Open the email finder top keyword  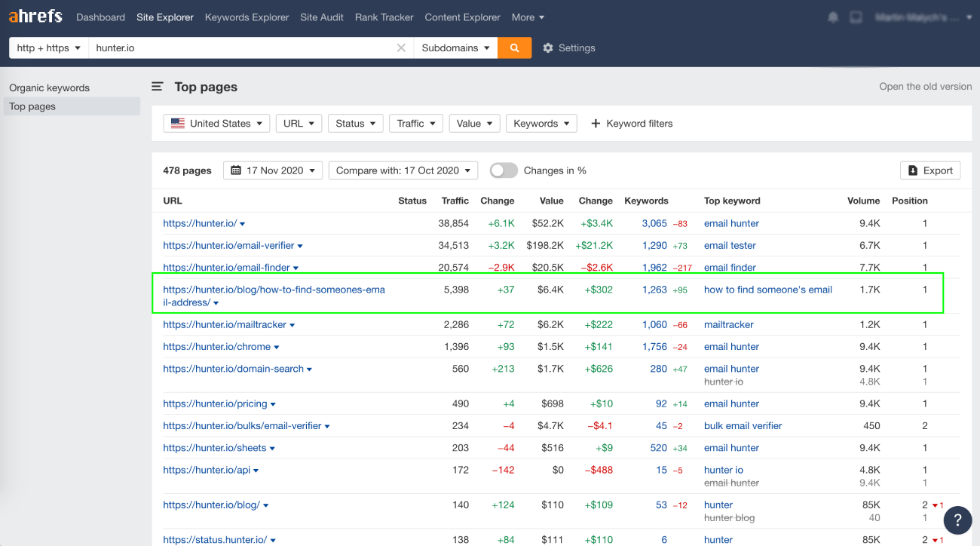(730, 267)
